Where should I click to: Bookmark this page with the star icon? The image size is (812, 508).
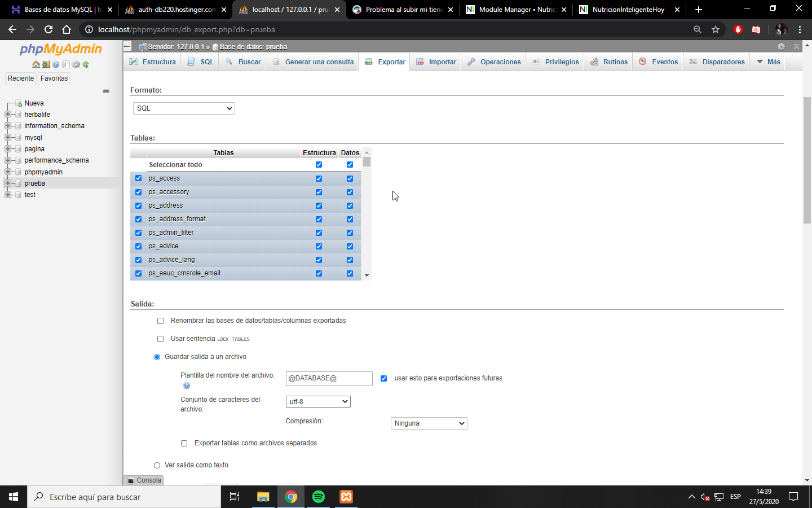click(x=716, y=29)
